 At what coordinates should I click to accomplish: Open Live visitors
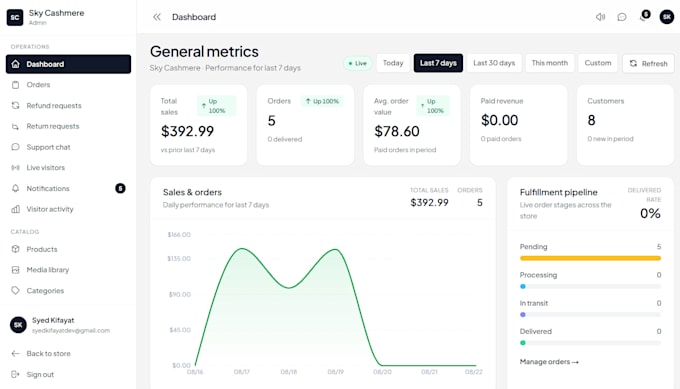69,168
